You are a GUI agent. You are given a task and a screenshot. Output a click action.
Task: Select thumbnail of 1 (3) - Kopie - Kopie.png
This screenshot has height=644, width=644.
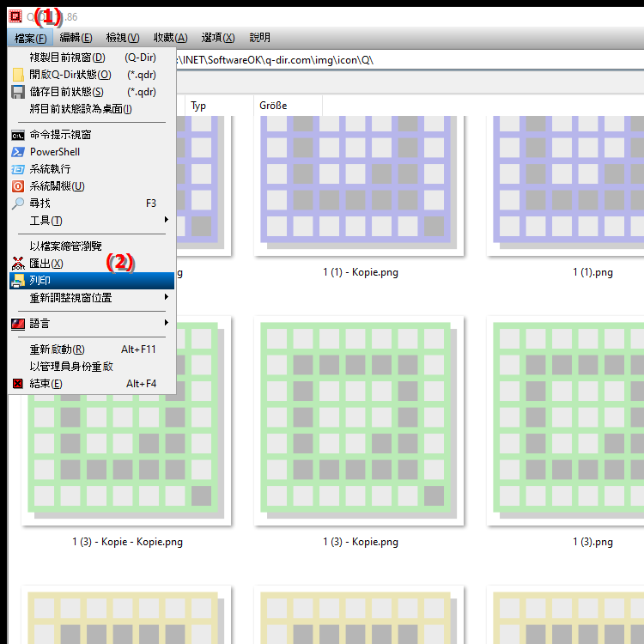(126, 460)
